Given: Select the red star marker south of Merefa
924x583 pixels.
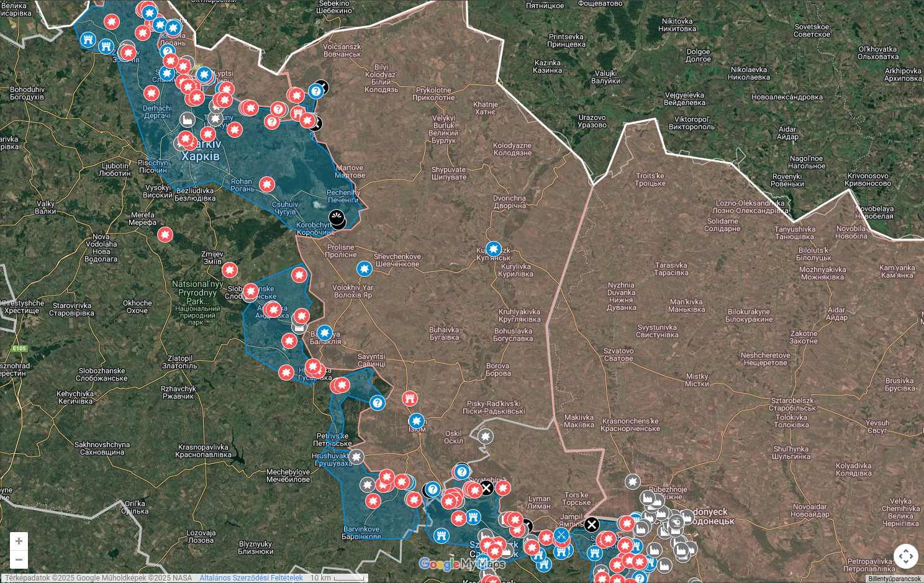Looking at the screenshot, I should click(165, 235).
